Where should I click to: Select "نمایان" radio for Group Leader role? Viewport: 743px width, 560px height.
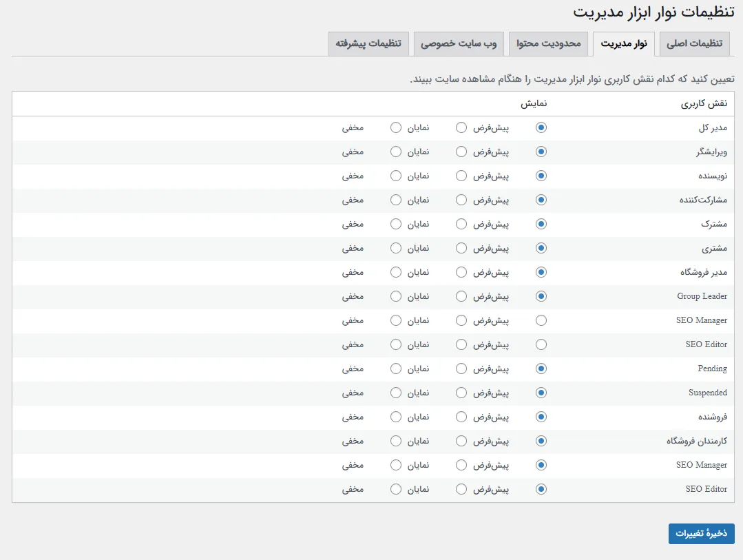point(461,296)
